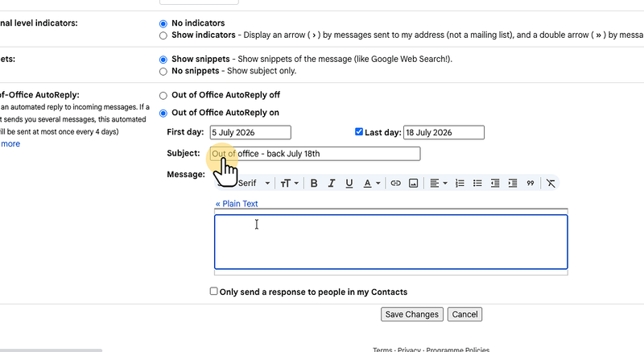Click inside the Message body editor
Screen dimensions: 644x352
point(391,242)
